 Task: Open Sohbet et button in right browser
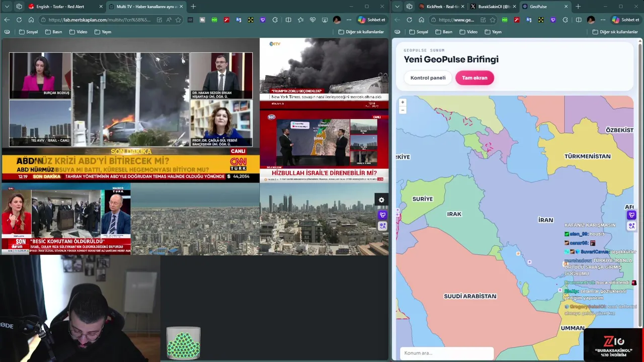tap(625, 20)
